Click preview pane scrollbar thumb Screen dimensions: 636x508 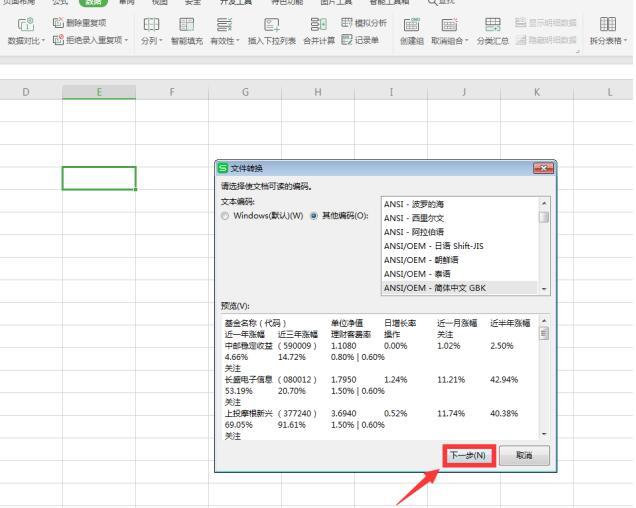click(x=544, y=334)
